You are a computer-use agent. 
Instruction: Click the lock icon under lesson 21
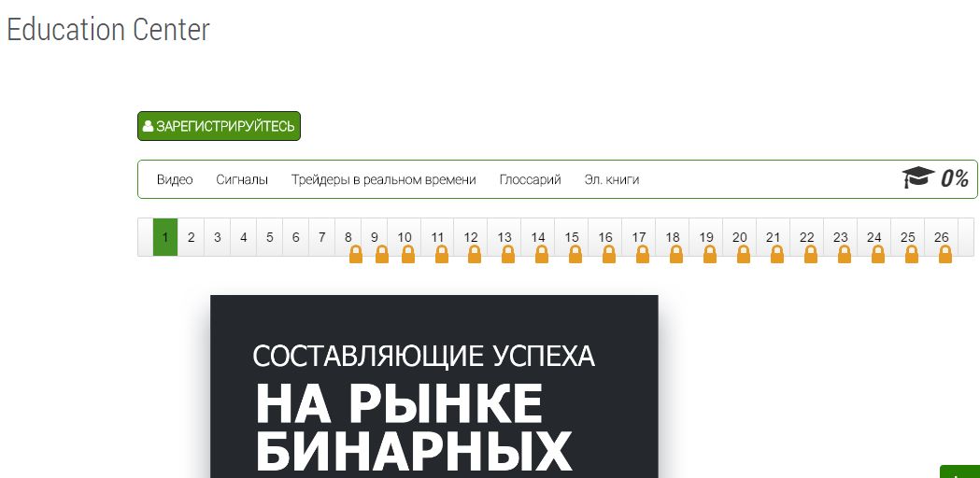(x=777, y=254)
